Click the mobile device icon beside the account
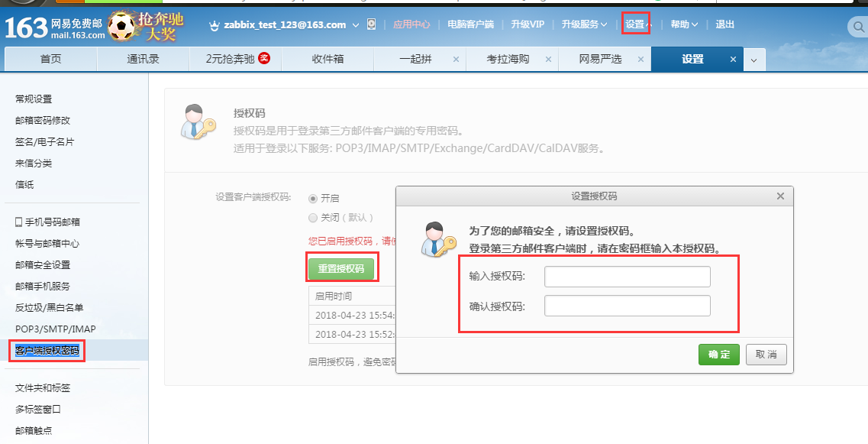 (x=370, y=24)
